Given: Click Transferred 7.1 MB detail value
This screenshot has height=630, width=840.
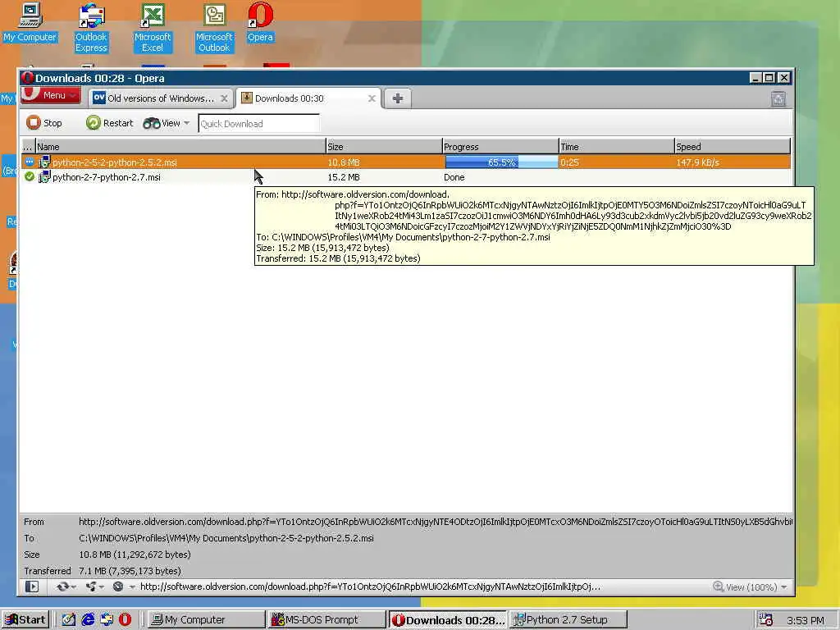Looking at the screenshot, I should [130, 571].
